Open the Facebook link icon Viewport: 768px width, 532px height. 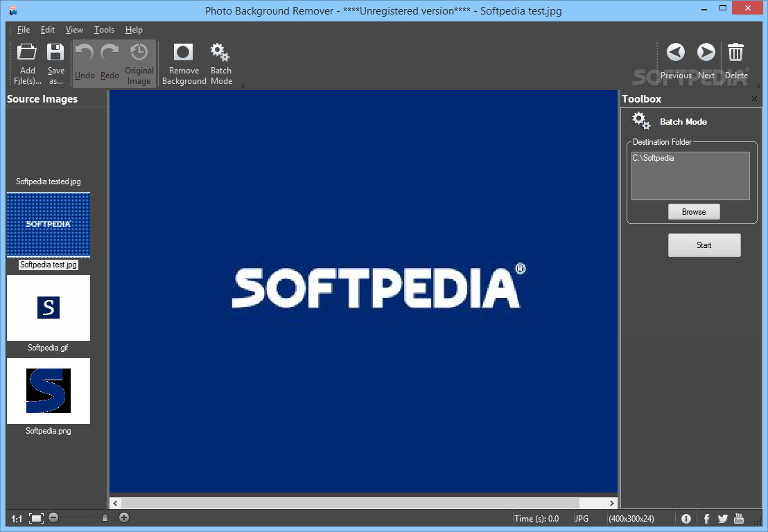706,519
